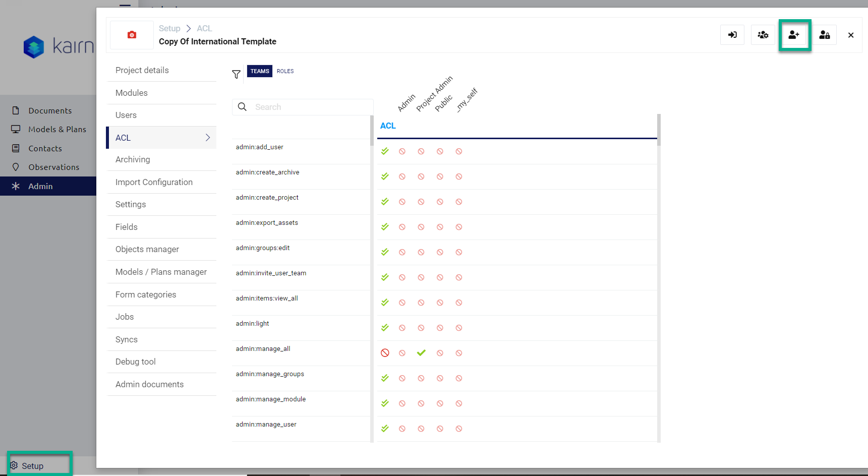
Task: Expand the ACL menu chevron
Action: (208, 138)
